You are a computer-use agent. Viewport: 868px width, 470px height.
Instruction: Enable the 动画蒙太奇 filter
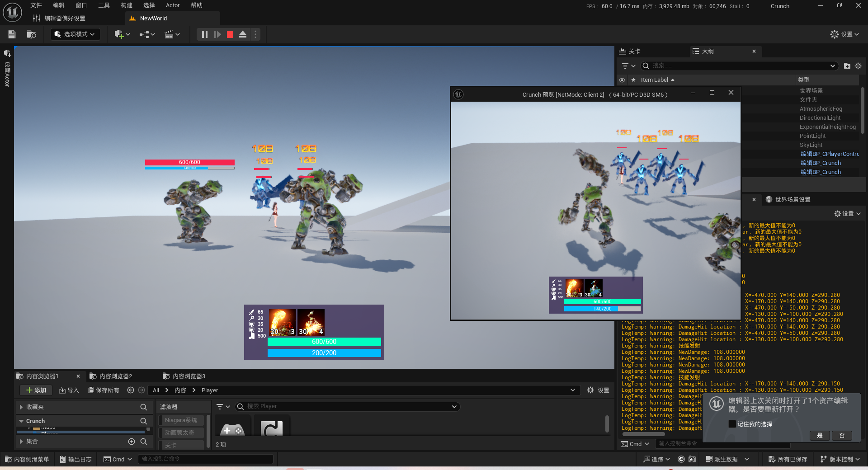(x=181, y=433)
